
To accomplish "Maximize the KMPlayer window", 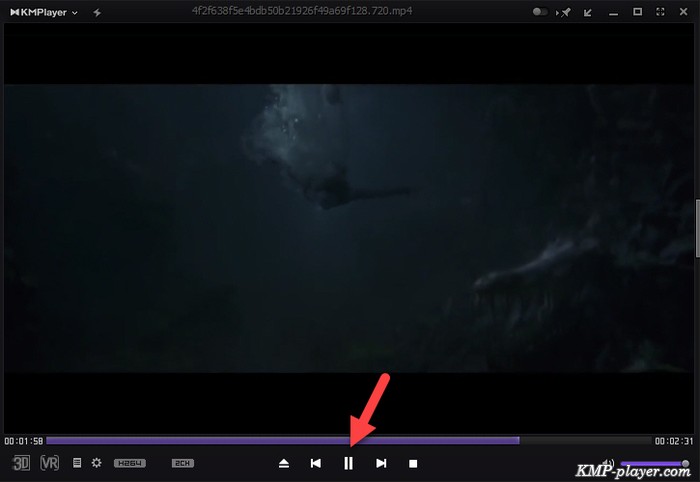I will tap(638, 12).
